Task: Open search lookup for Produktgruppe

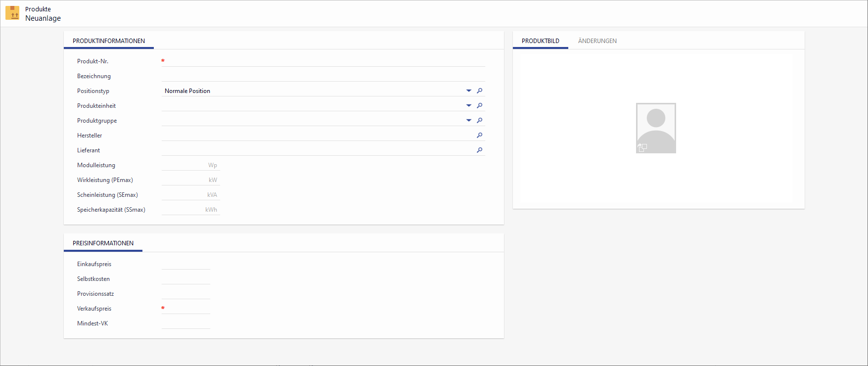Action: (479, 121)
